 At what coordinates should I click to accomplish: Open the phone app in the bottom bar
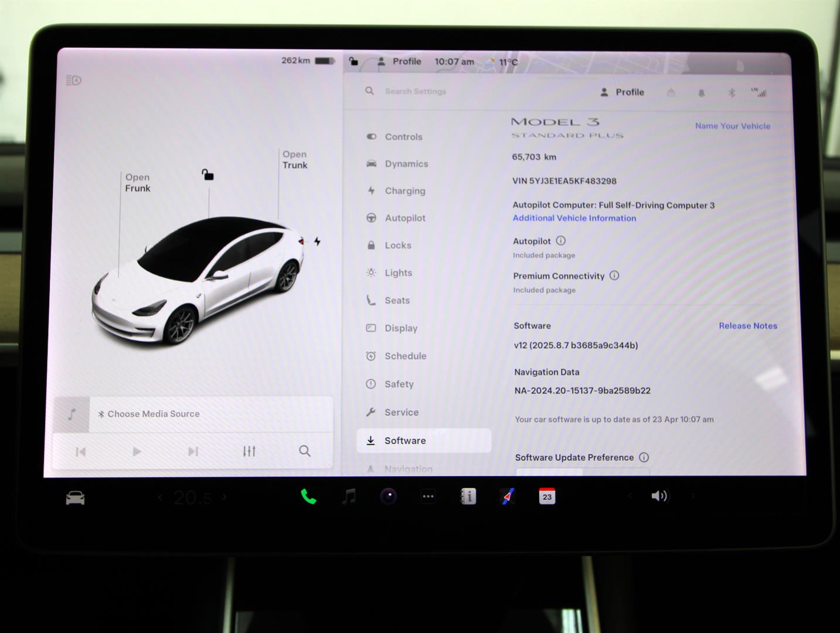click(308, 496)
